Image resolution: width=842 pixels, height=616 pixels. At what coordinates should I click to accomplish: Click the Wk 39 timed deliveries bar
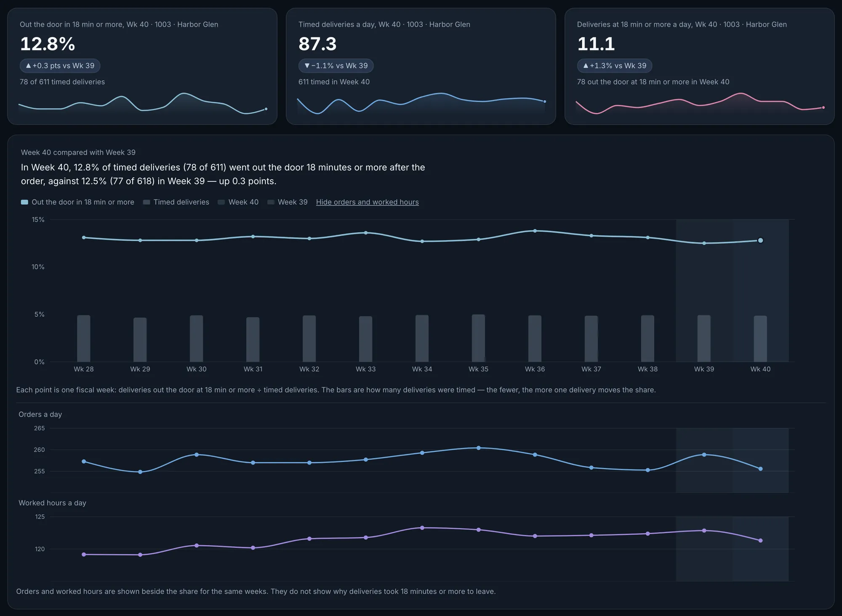point(704,339)
